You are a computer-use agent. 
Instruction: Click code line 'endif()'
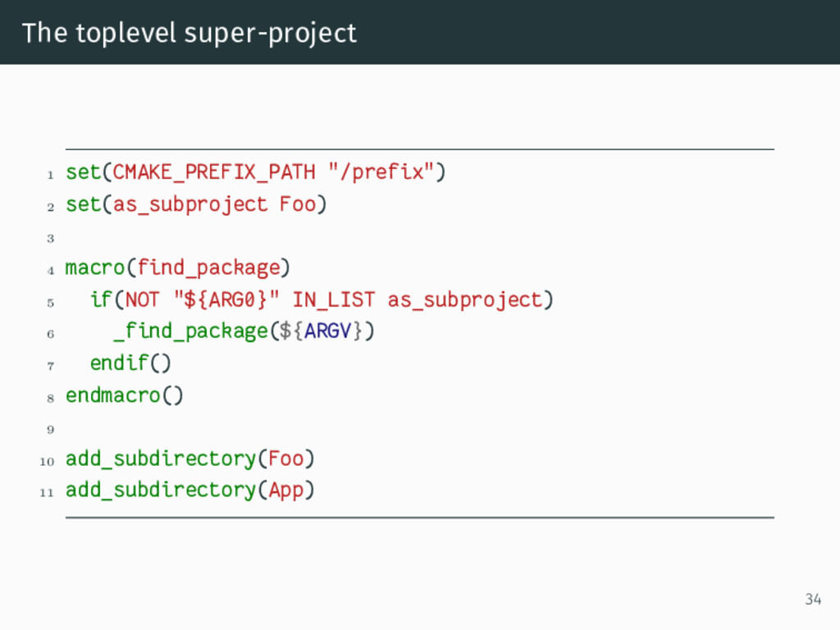point(130,363)
